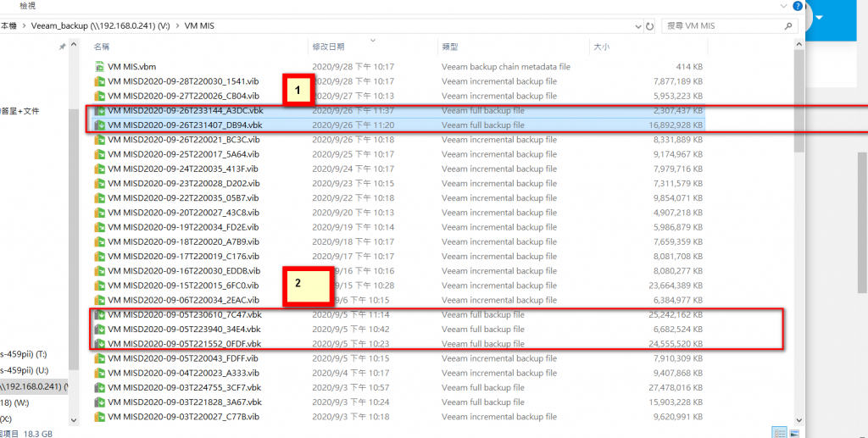This screenshot has height=438, width=868.
Task: Sort files by 名稱 column header
Action: (102, 47)
